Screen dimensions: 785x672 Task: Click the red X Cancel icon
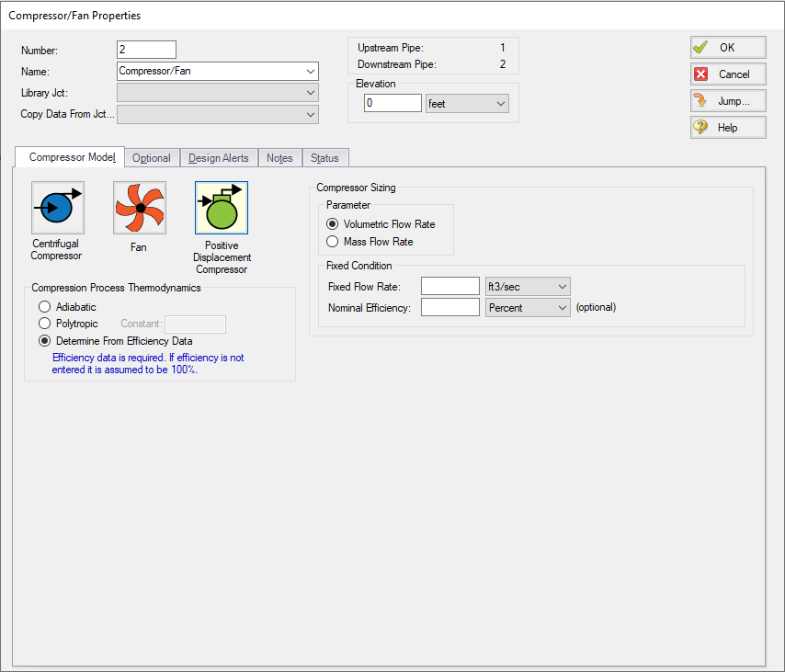click(x=701, y=74)
